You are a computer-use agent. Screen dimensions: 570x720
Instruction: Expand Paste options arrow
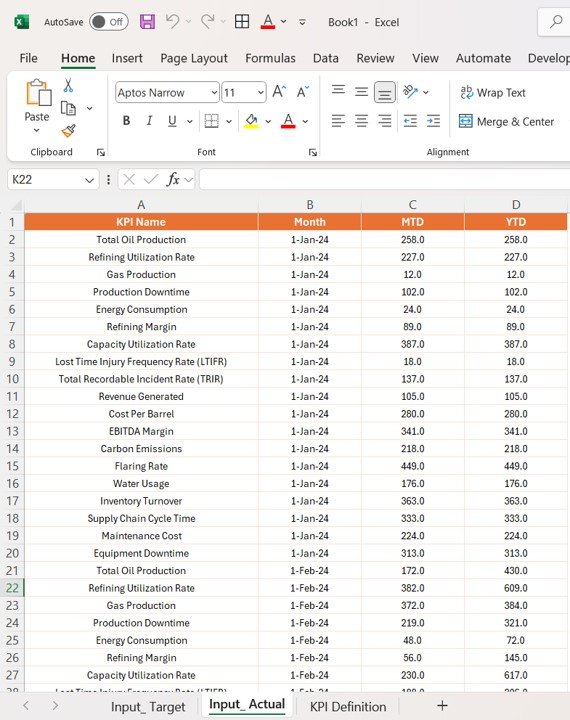(x=37, y=130)
